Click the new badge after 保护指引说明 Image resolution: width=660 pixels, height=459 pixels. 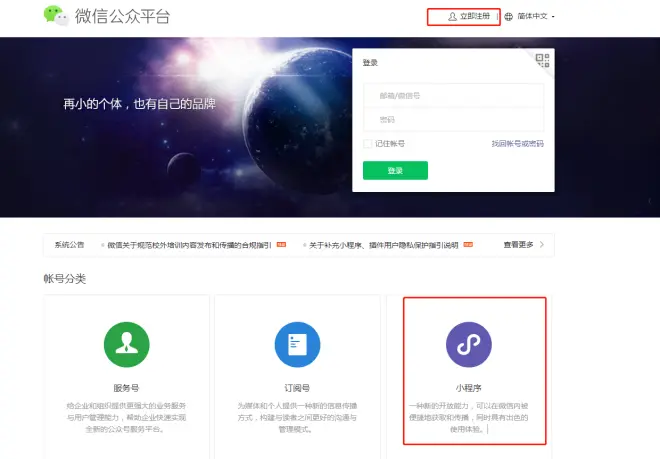click(x=468, y=244)
